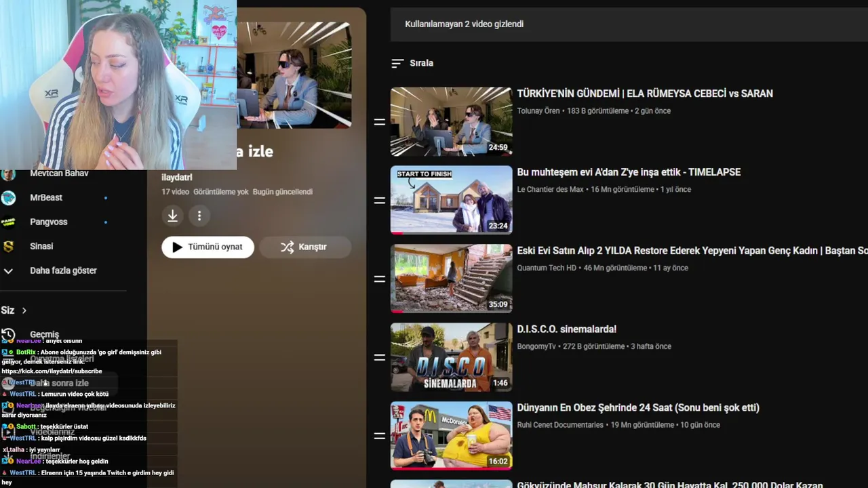Click kick.com/ilaydatrl/subscribe link in chat
The height and width of the screenshot is (488, 868).
point(52,371)
